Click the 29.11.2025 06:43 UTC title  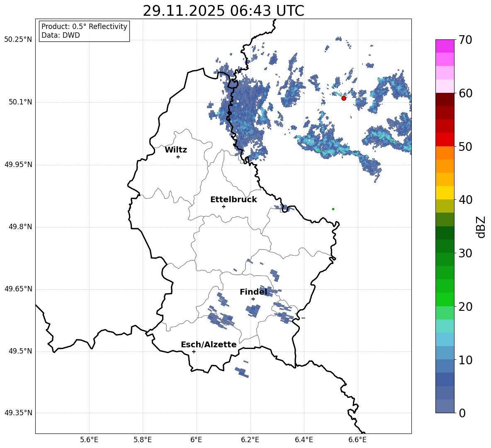(224, 11)
